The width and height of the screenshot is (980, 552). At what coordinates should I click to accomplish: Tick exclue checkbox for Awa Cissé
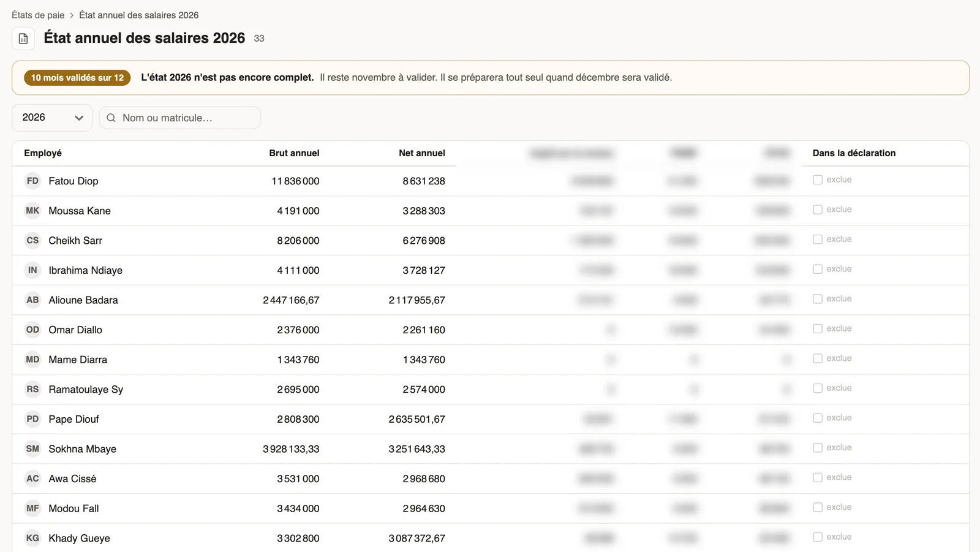pos(818,477)
